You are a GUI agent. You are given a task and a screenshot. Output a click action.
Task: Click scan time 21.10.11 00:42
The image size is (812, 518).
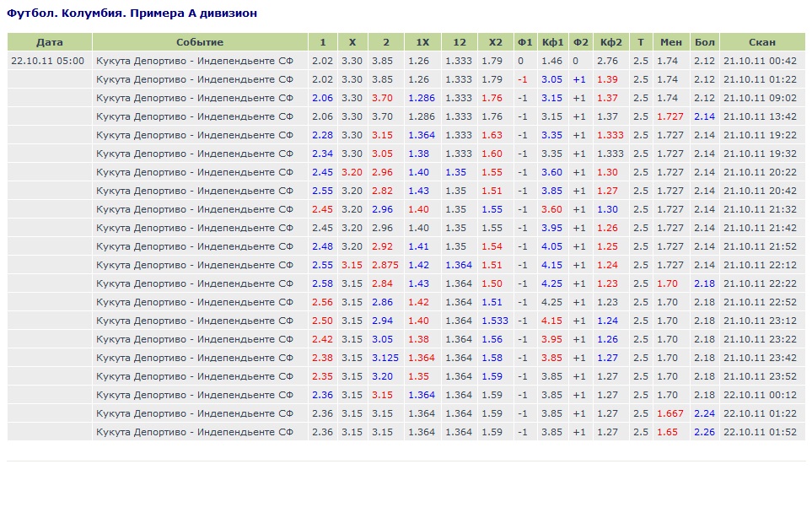(761, 61)
